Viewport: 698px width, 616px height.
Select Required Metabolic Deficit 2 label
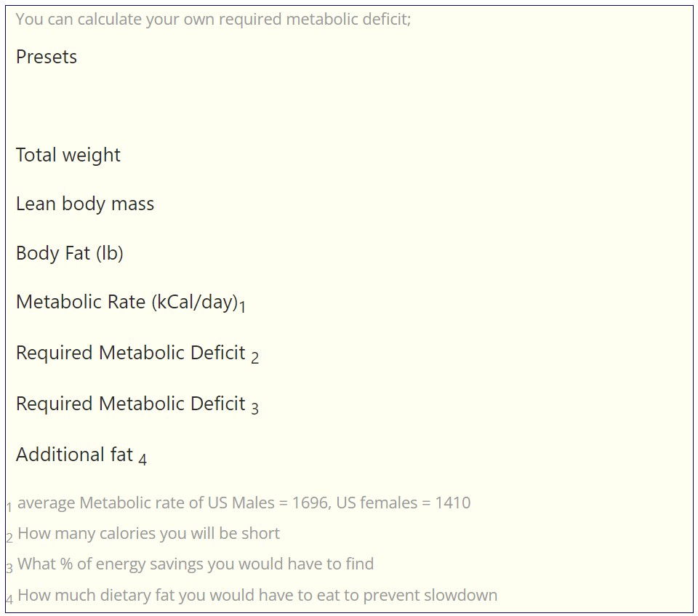point(137,353)
